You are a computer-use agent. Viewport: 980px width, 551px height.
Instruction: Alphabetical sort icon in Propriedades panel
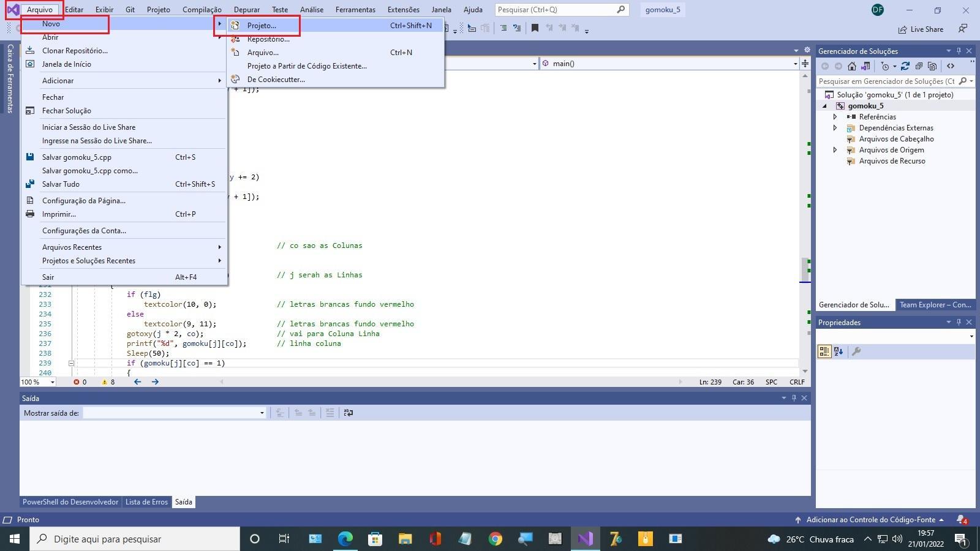click(839, 351)
